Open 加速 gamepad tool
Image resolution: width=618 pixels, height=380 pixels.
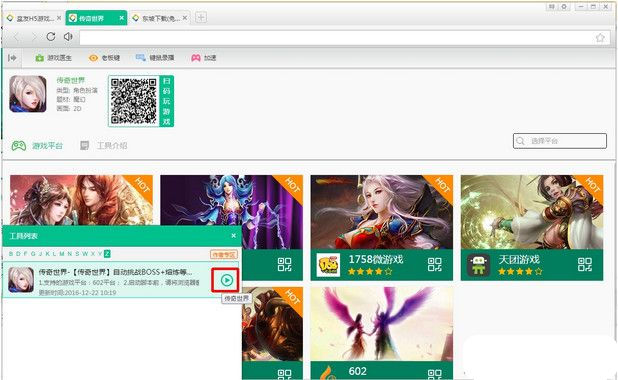(204, 58)
